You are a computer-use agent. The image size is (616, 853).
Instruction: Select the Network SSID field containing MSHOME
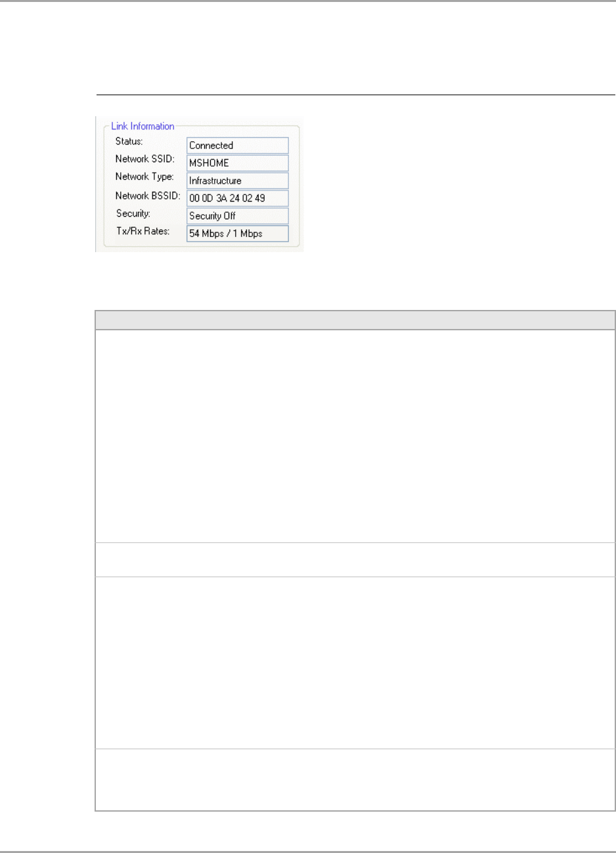[238, 163]
